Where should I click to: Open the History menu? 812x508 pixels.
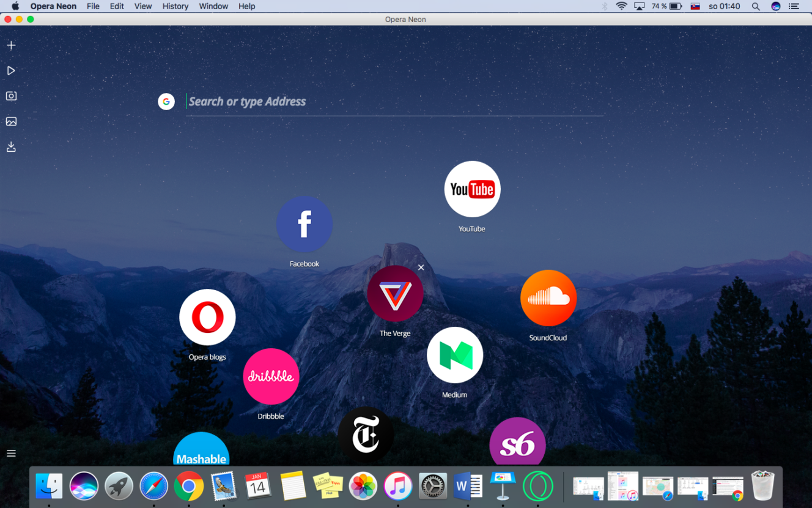point(175,6)
